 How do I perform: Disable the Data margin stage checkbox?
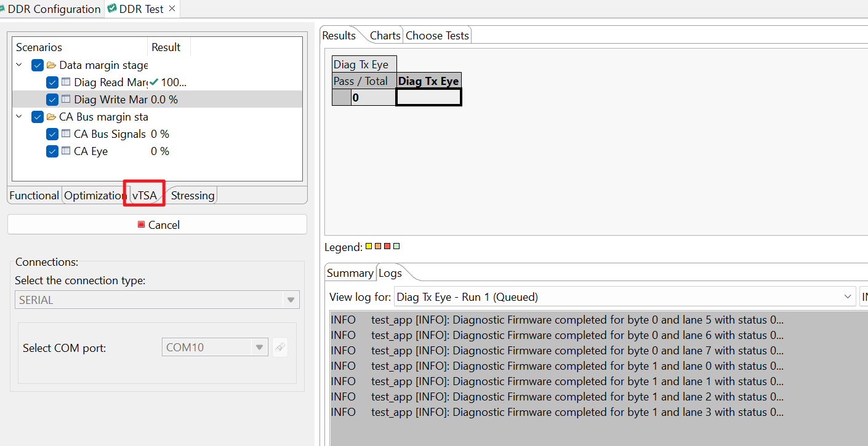click(x=37, y=65)
